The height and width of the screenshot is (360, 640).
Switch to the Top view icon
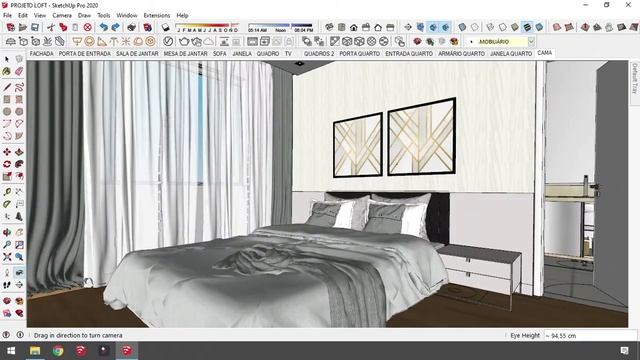[341, 27]
